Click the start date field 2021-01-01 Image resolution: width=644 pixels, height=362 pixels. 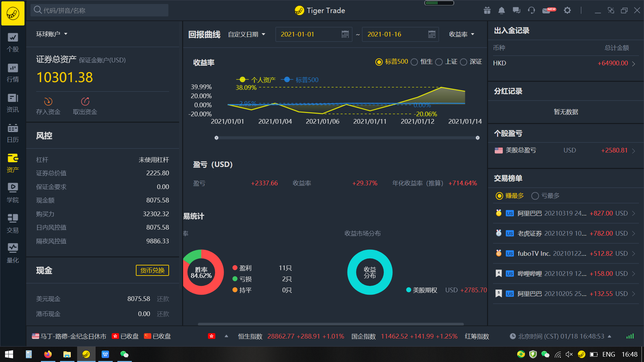coord(314,34)
